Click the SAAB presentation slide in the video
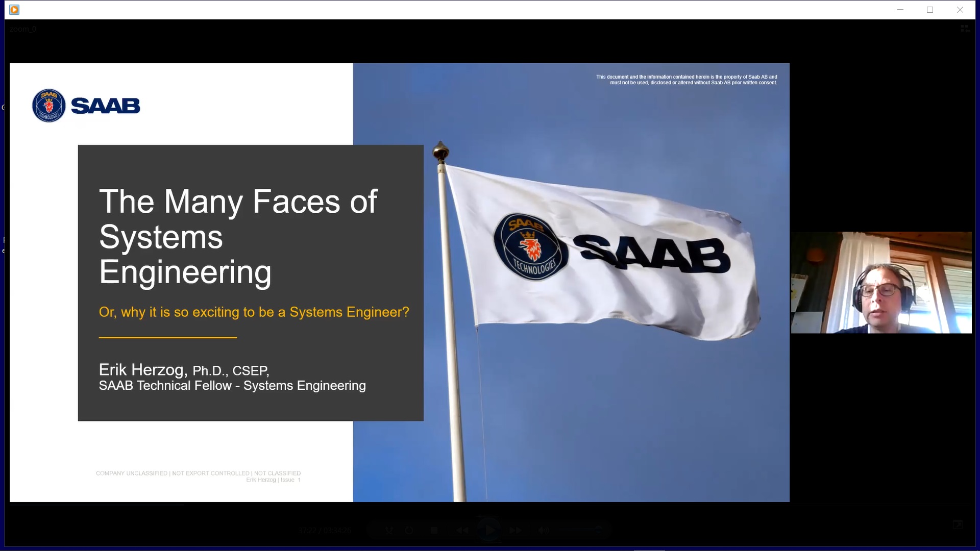This screenshot has height=551, width=980. (x=400, y=283)
